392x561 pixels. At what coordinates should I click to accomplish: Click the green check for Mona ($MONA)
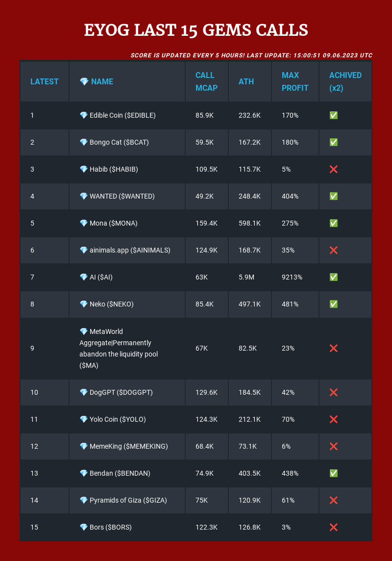tap(333, 223)
